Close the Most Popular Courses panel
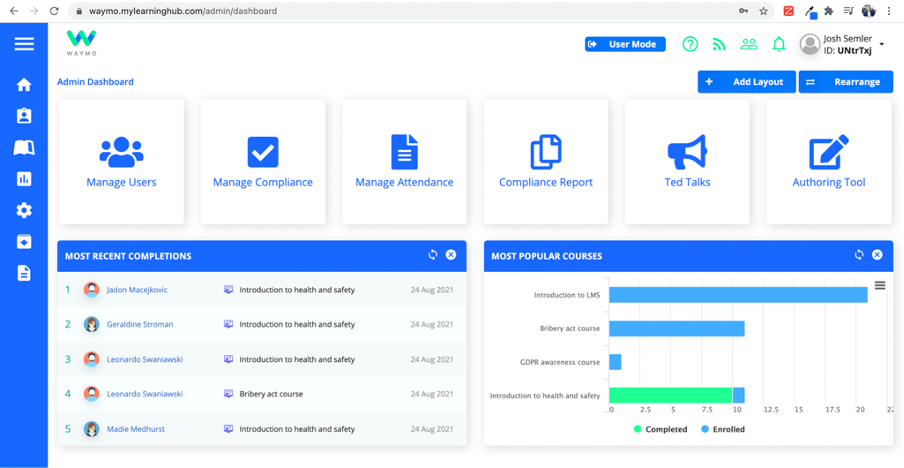 click(877, 255)
